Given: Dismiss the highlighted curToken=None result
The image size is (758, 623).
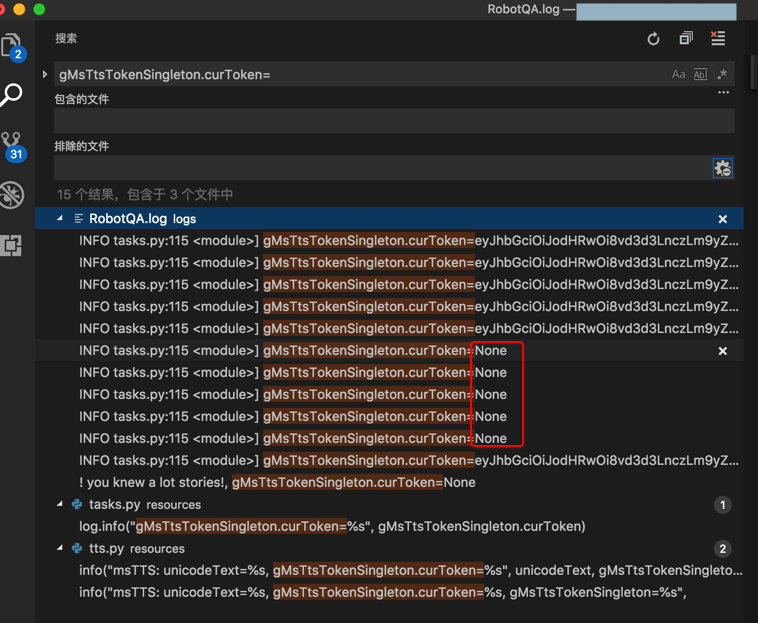Looking at the screenshot, I should pyautogui.click(x=723, y=351).
